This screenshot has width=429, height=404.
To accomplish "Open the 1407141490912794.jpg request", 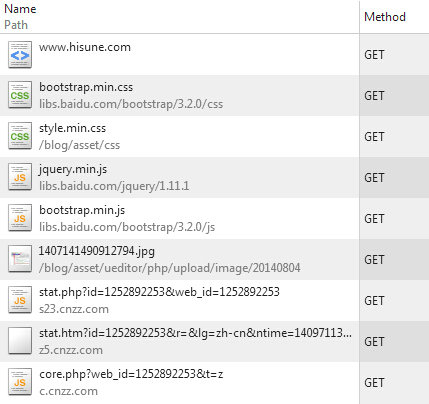I will click(x=214, y=259).
